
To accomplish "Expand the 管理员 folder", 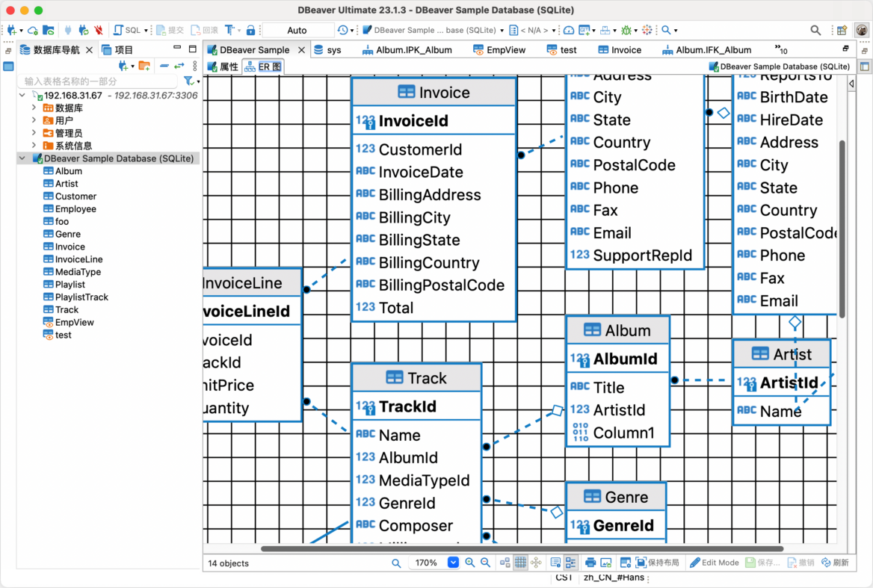I will [34, 133].
